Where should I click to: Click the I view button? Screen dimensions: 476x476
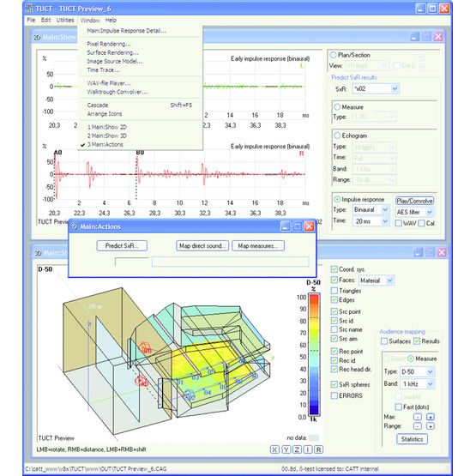(x=308, y=449)
